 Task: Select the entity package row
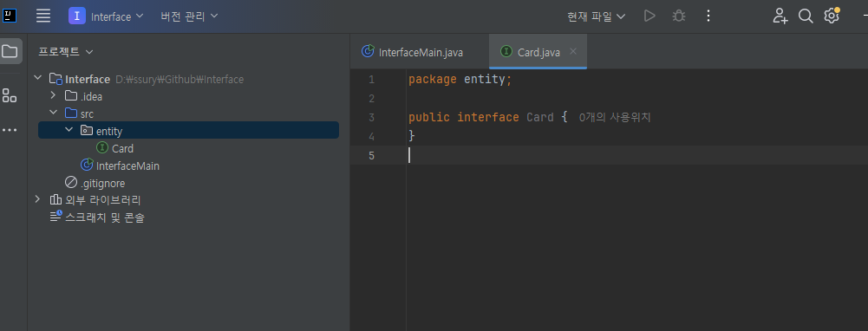pyautogui.click(x=188, y=131)
